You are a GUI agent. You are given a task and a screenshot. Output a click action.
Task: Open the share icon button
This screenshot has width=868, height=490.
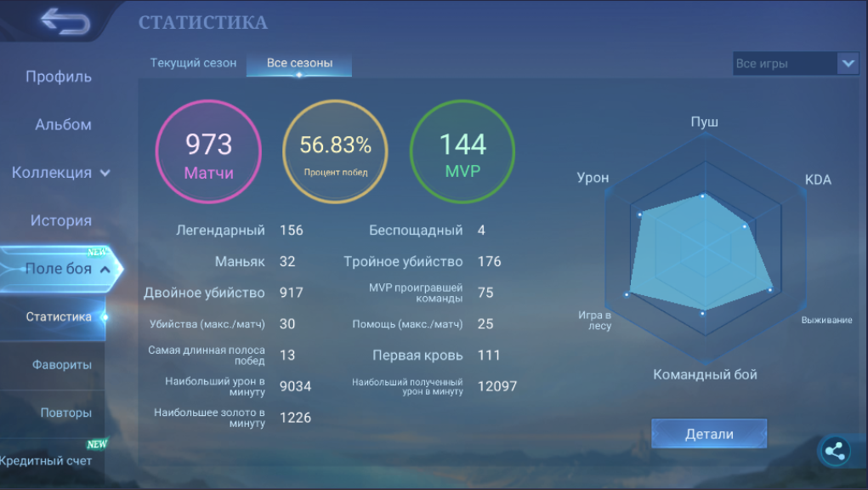click(x=835, y=451)
